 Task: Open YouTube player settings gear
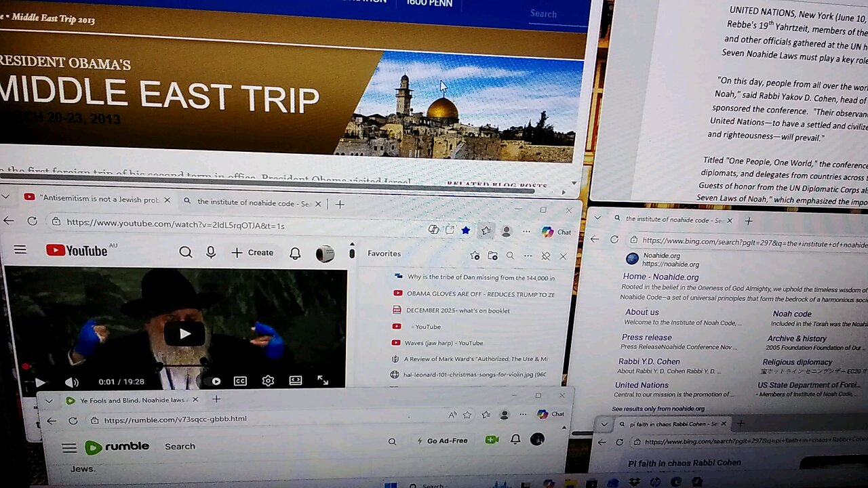click(268, 380)
